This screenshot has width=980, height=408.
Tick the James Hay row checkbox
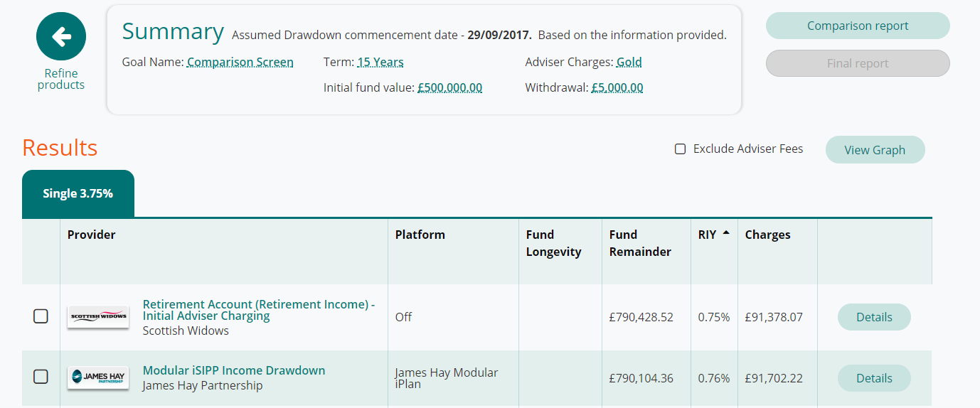(41, 377)
